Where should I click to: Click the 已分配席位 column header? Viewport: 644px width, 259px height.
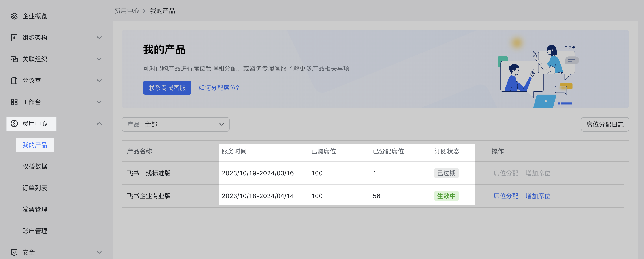point(388,151)
